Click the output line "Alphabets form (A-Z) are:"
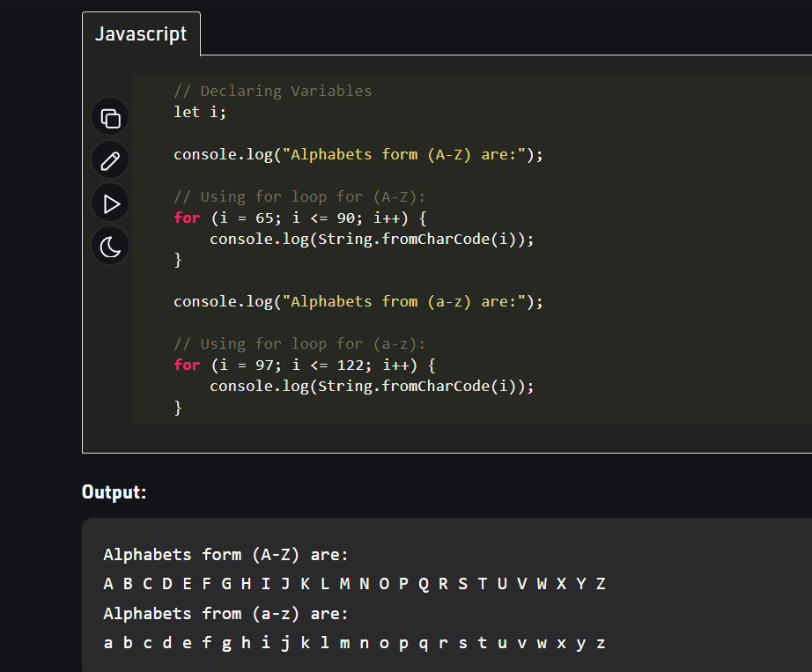Screen dimensions: 812x672 pos(225,555)
